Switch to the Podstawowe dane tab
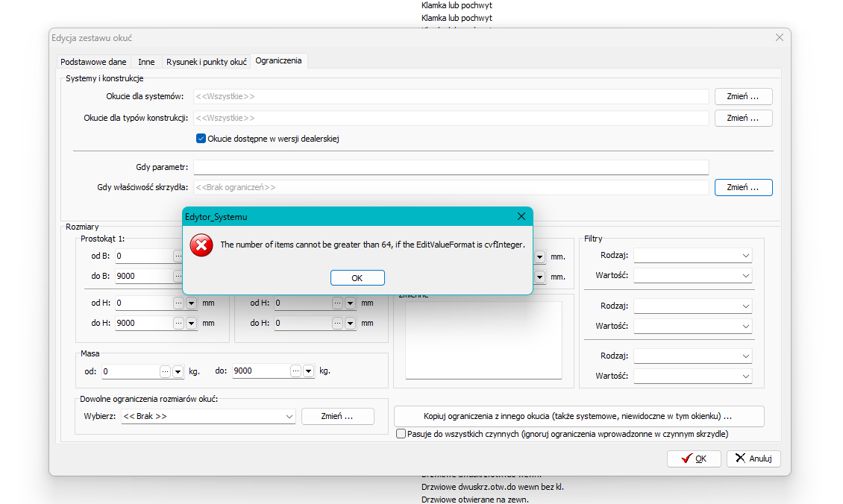This screenshot has width=843, height=504. pos(93,62)
